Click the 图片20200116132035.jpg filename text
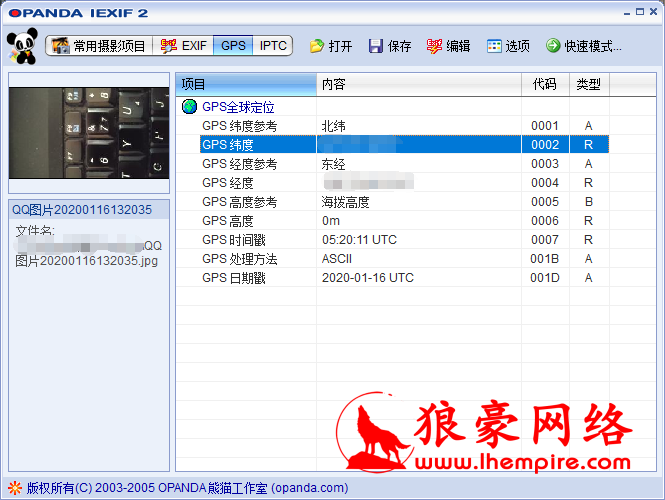 (87, 260)
